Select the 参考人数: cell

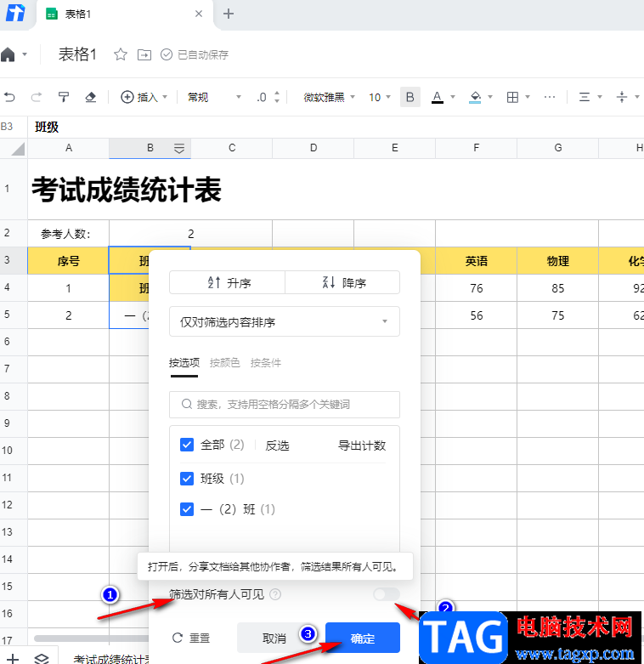[x=69, y=233]
